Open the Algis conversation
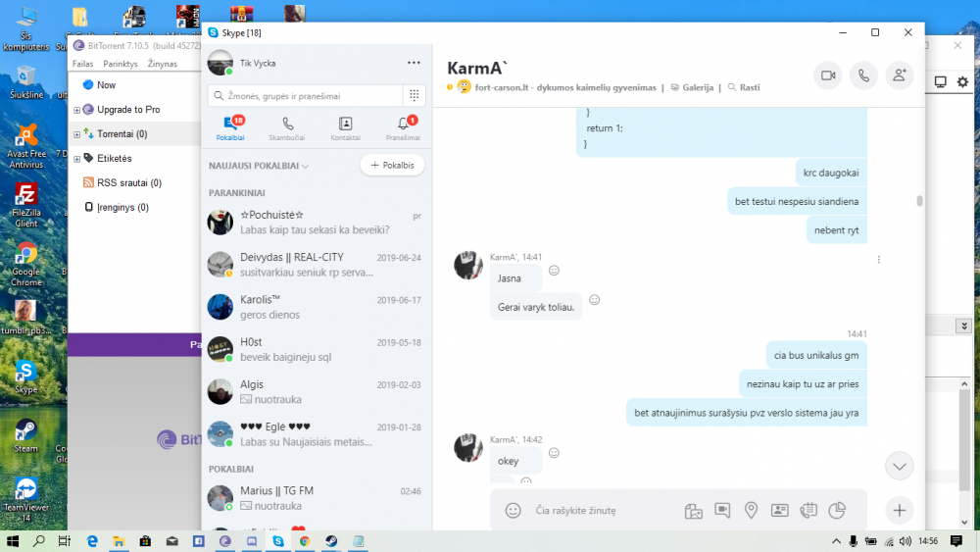The width and height of the screenshot is (980, 552). pos(317,392)
